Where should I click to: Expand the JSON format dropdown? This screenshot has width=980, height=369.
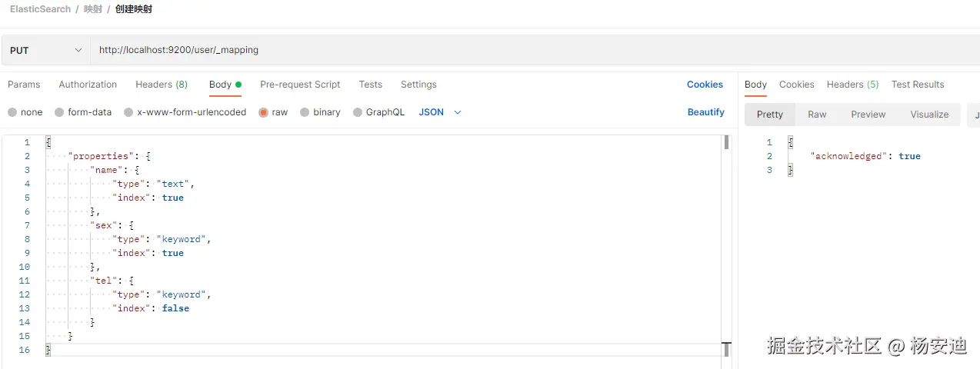[440, 112]
